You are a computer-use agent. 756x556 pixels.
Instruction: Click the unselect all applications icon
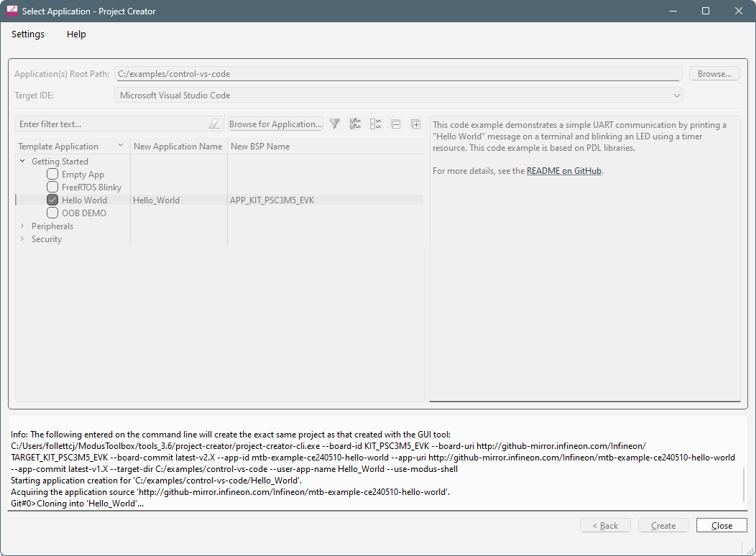click(375, 124)
